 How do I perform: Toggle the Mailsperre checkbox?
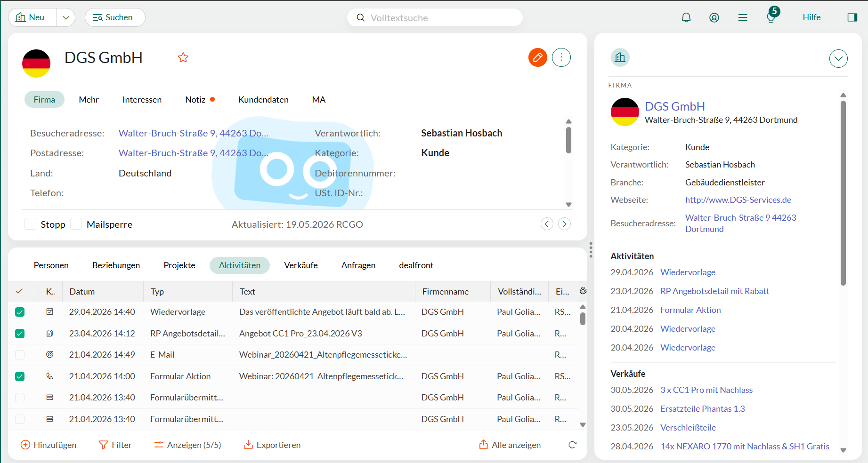pyautogui.click(x=76, y=224)
